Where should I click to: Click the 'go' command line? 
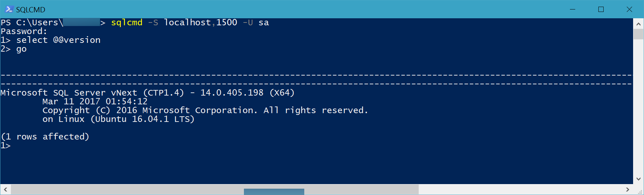click(x=21, y=49)
